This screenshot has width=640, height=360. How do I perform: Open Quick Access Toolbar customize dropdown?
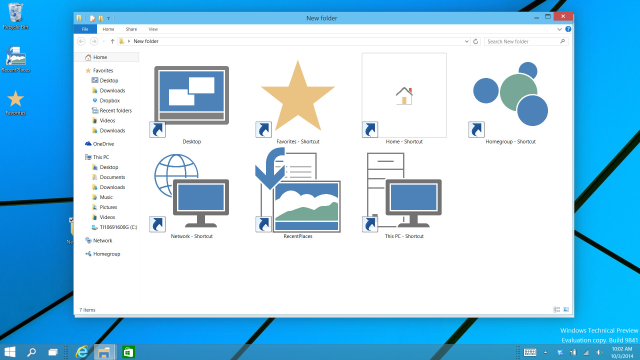(109, 18)
